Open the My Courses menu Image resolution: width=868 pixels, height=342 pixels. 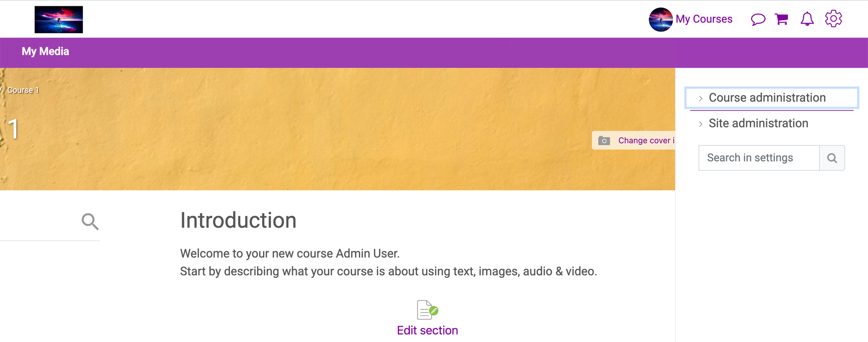click(x=704, y=19)
